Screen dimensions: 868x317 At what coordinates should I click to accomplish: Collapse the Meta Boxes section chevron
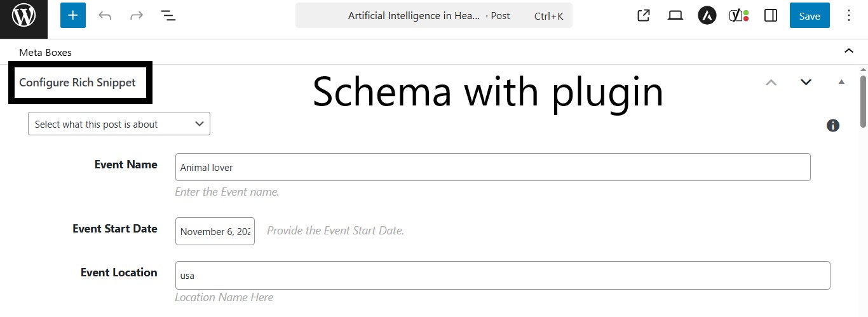click(x=848, y=51)
